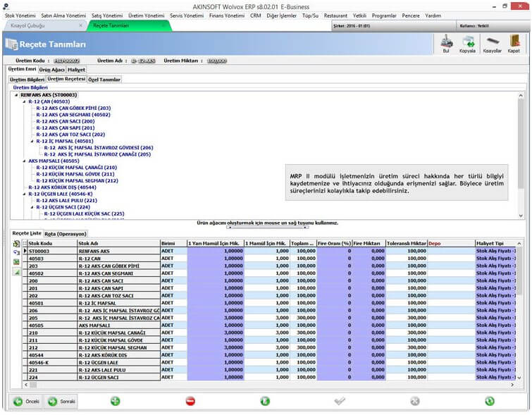Click the Reçete Tanımları header icon
532x415 pixels.
[11, 44]
